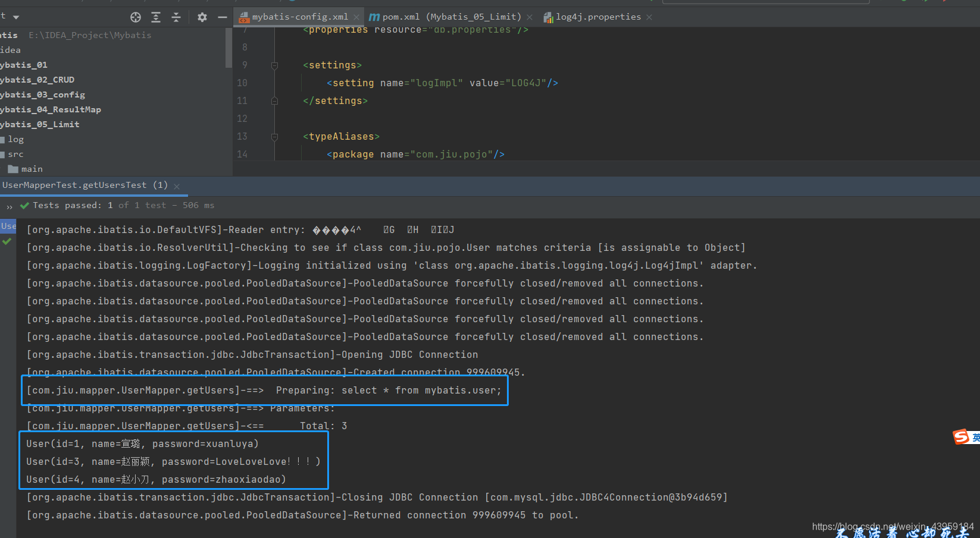This screenshot has width=980, height=538.
Task: Click the Closing JDBC Connection log line
Action: [x=377, y=498]
